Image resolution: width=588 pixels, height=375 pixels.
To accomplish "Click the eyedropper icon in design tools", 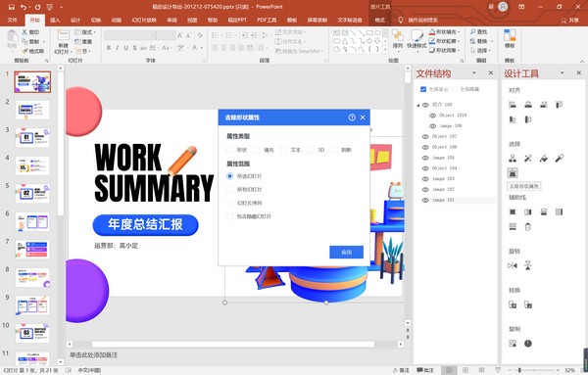I will (x=560, y=158).
